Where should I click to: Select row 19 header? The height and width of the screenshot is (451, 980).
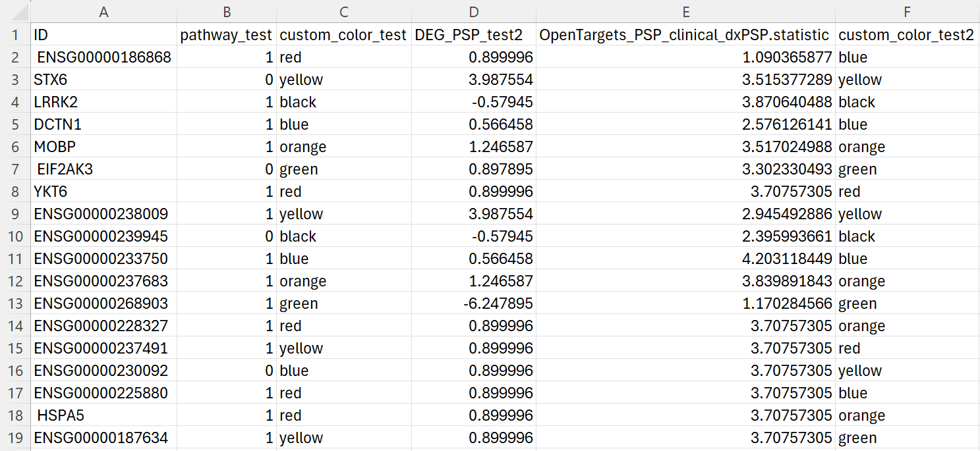tap(16, 437)
